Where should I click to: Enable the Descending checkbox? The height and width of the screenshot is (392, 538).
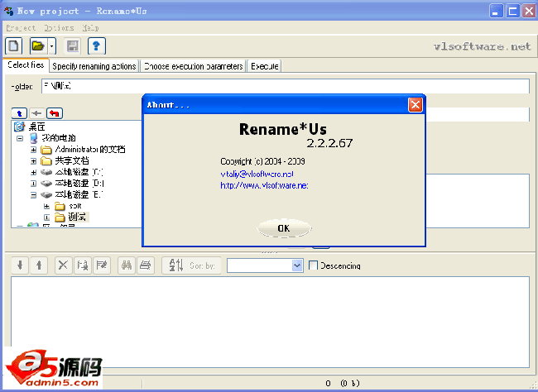pos(313,265)
